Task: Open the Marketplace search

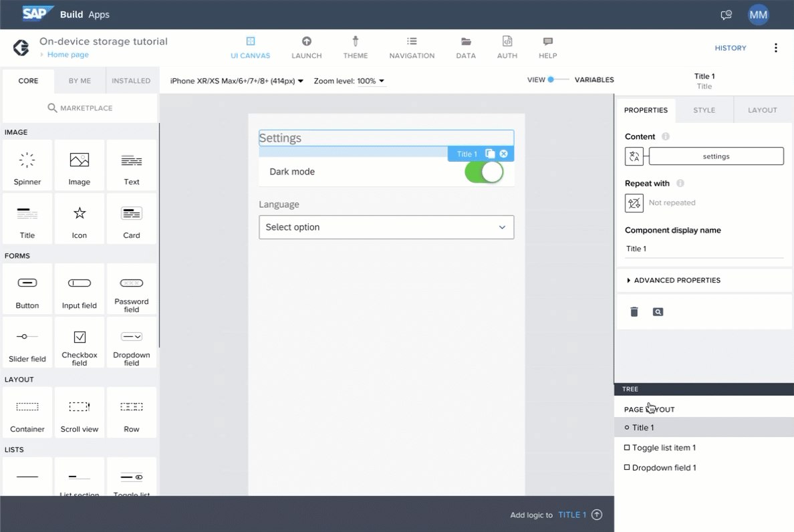Action: coord(80,108)
